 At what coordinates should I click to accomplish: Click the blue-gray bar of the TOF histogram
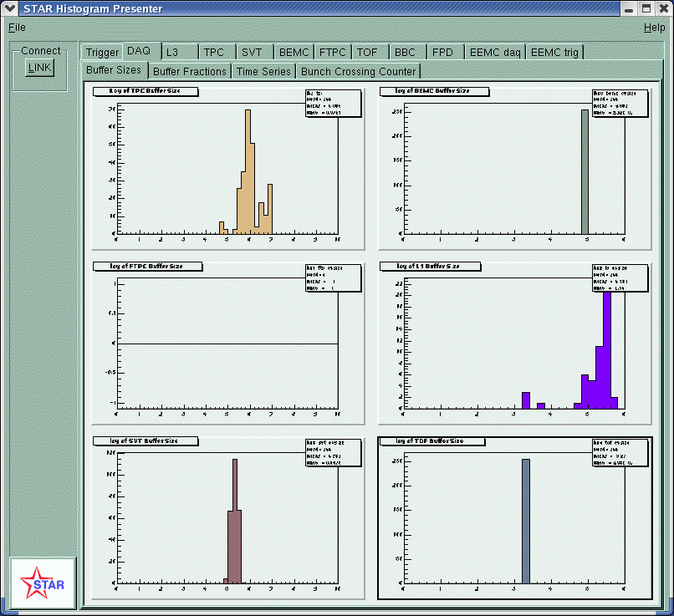pyautogui.click(x=526, y=521)
